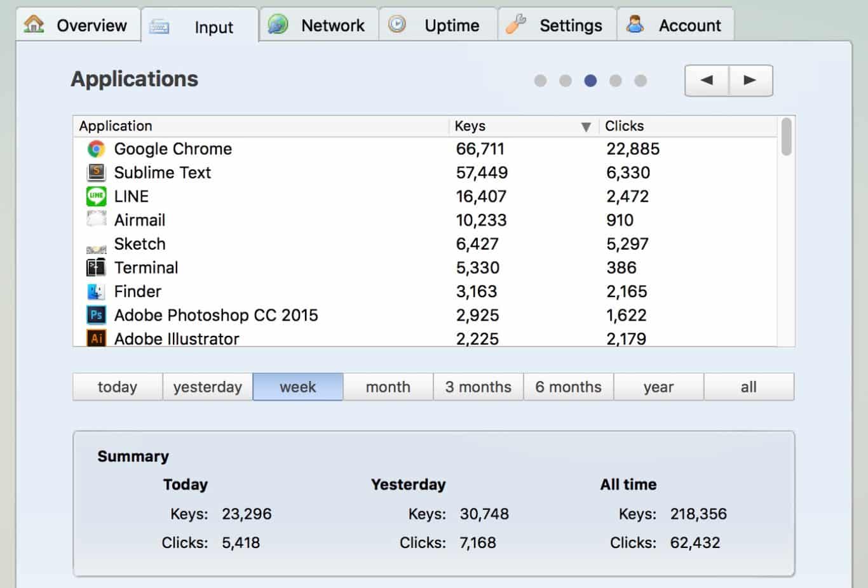Screen dimensions: 868x588
Task: Click the Sketch app icon
Action: (96, 249)
